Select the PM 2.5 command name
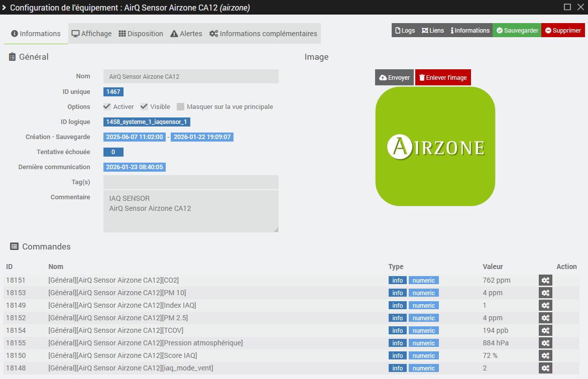588x379 pixels. 118,318
